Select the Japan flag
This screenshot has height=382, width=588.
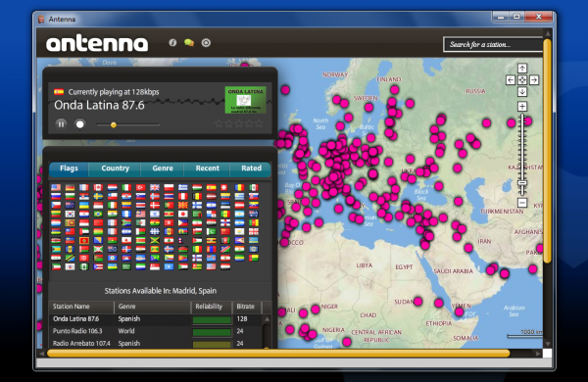click(183, 215)
